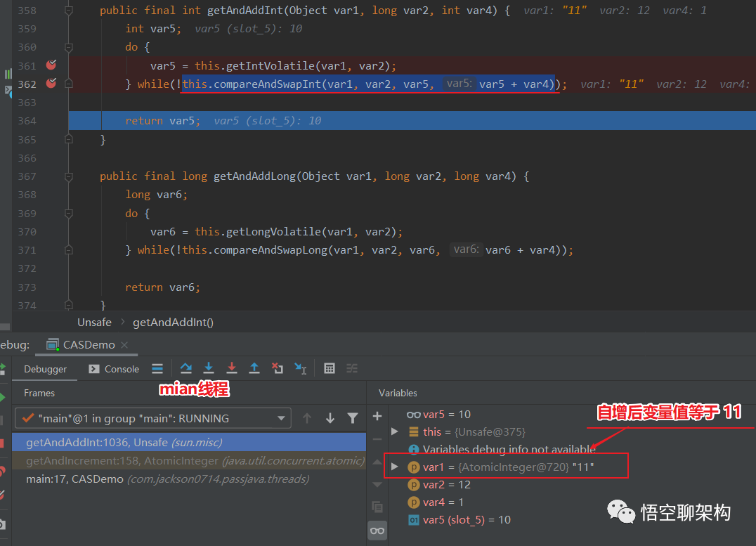
Task: Click line number 364 in gutter
Action: [x=27, y=121]
